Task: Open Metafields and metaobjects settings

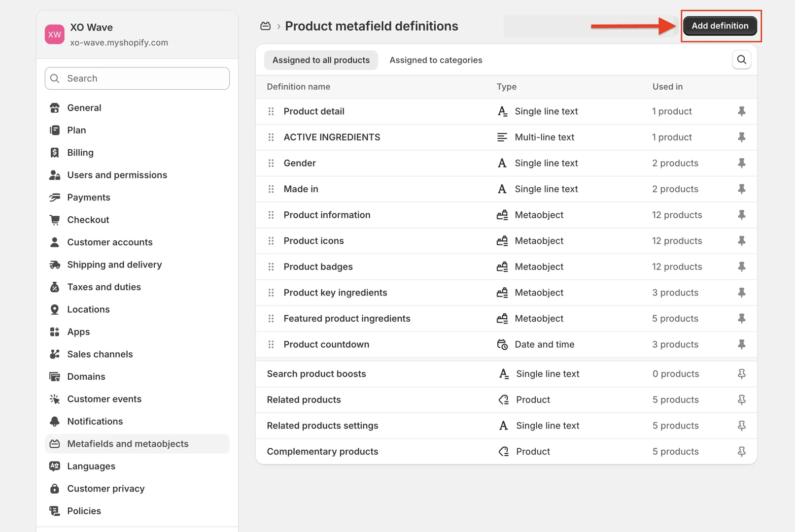Action: click(x=128, y=444)
